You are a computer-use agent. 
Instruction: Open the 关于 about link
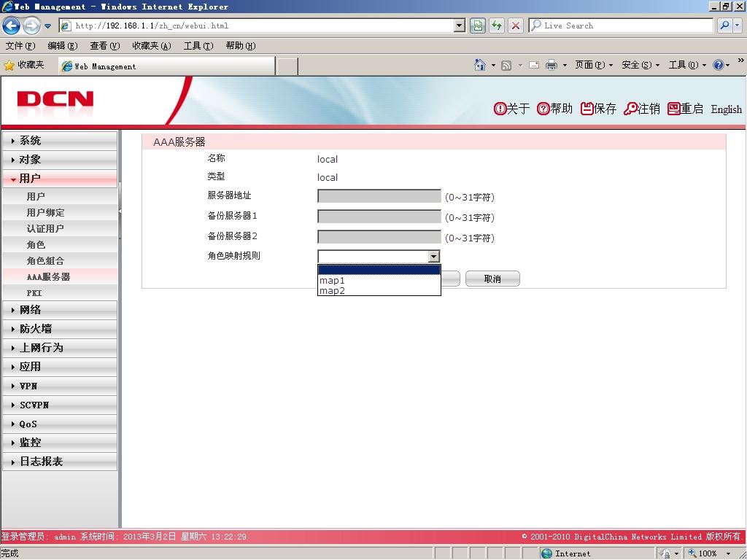click(x=511, y=109)
